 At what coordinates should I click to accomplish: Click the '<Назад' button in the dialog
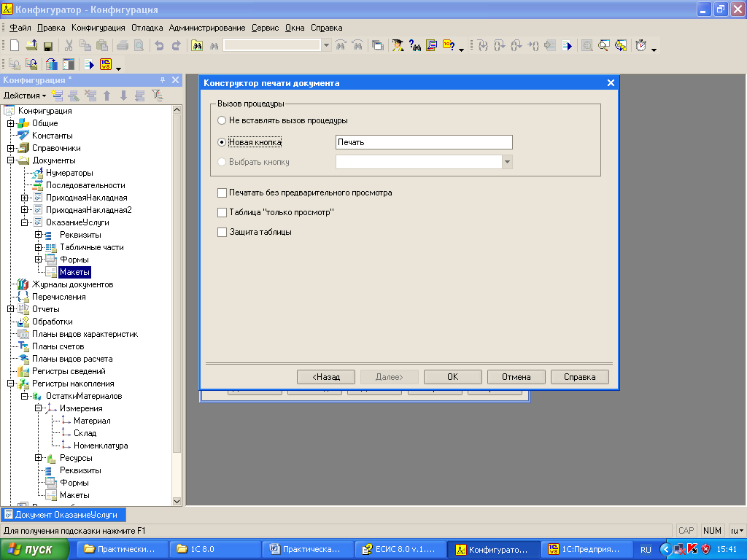[326, 377]
